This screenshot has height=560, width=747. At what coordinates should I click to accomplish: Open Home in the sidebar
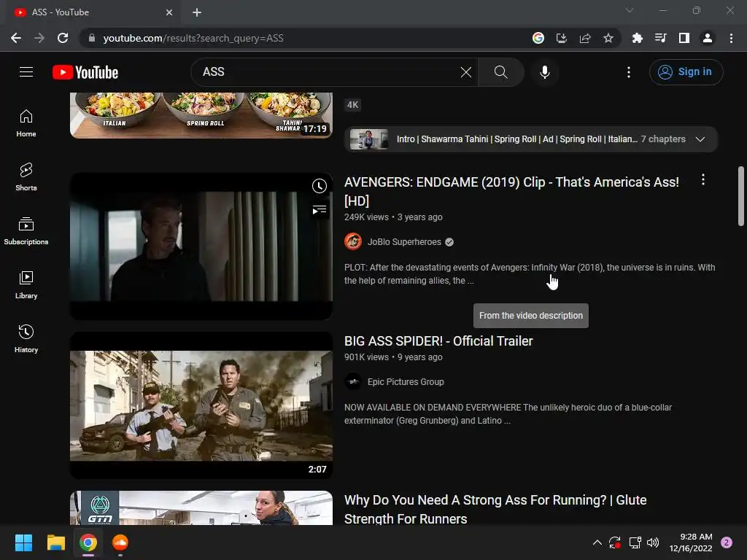[26, 123]
